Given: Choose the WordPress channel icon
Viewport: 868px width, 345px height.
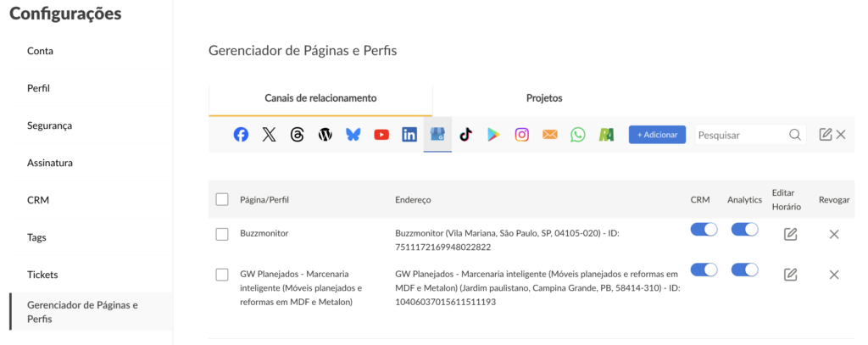Looking at the screenshot, I should (325, 135).
